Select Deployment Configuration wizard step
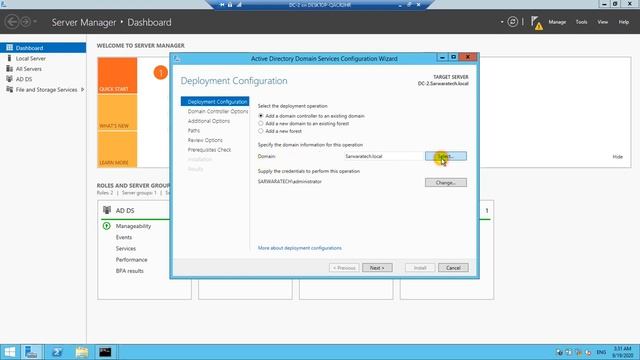Screen dimensions: 640x360 tap(215, 102)
